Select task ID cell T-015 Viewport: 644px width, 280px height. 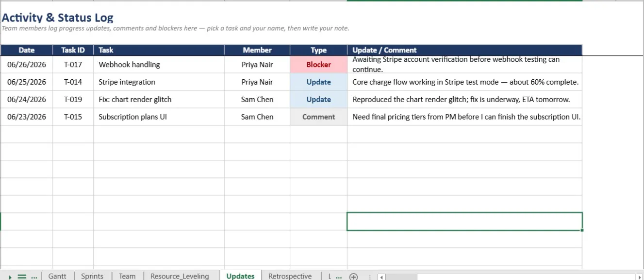click(73, 117)
